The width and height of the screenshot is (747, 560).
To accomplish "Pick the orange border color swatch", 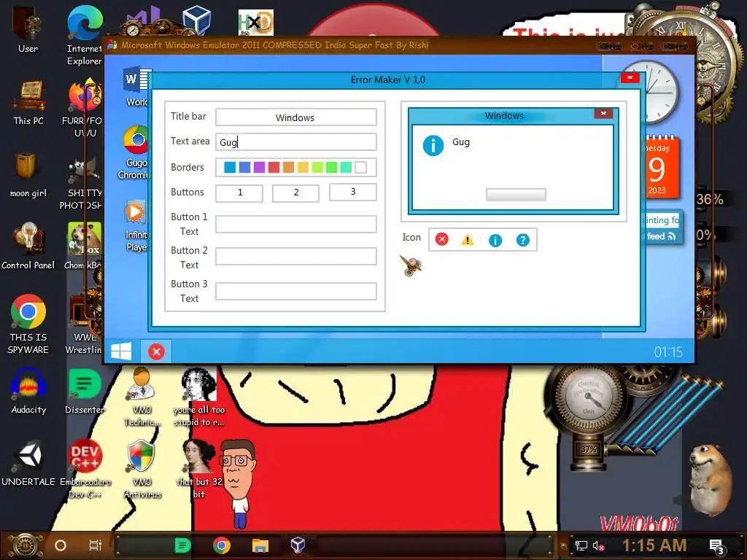I will (x=288, y=167).
